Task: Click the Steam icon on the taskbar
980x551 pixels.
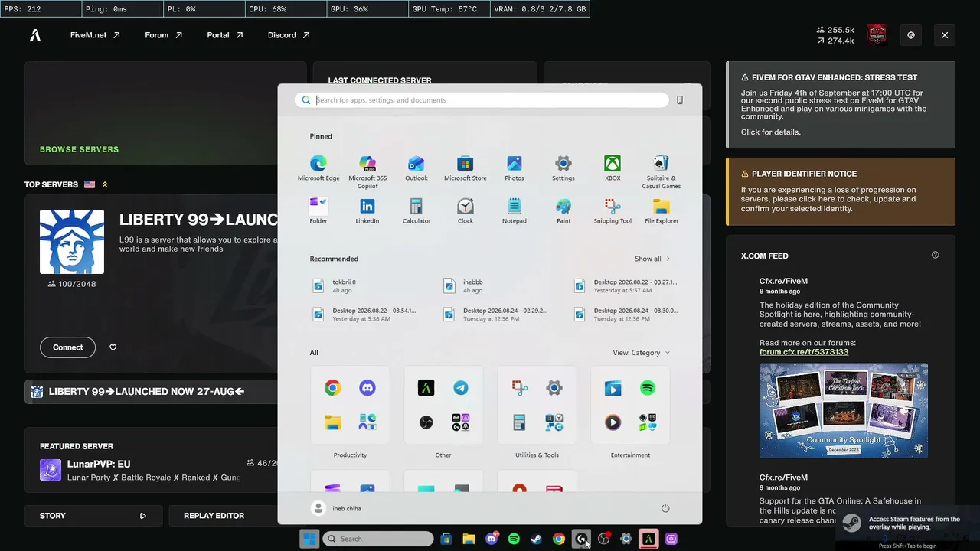Action: pyautogui.click(x=536, y=539)
